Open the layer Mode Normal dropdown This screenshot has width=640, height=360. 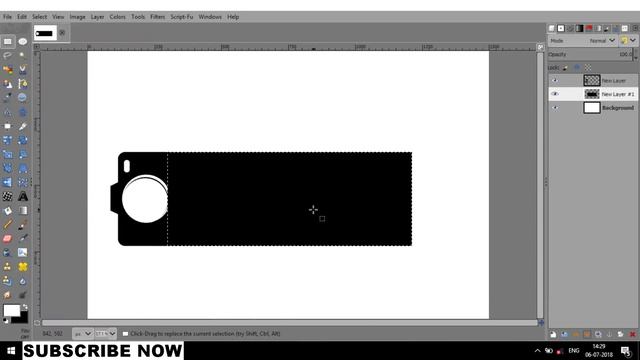click(582, 40)
